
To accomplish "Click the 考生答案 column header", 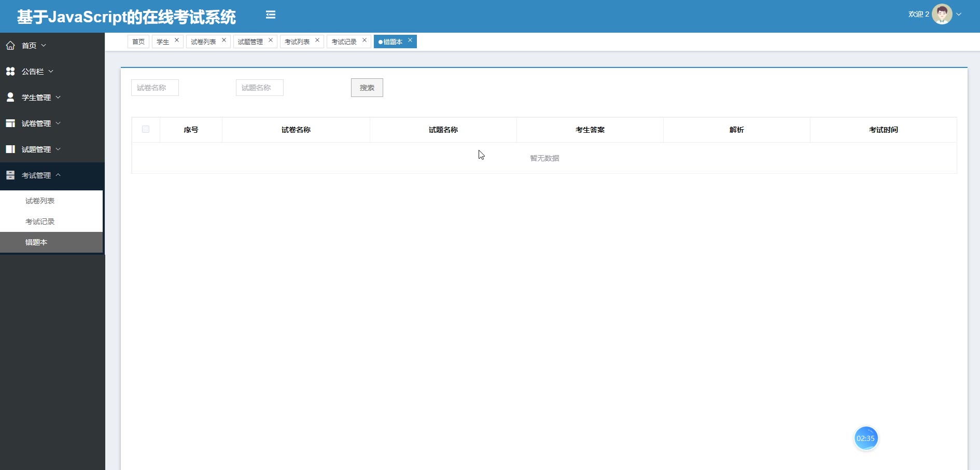I will click(x=590, y=130).
